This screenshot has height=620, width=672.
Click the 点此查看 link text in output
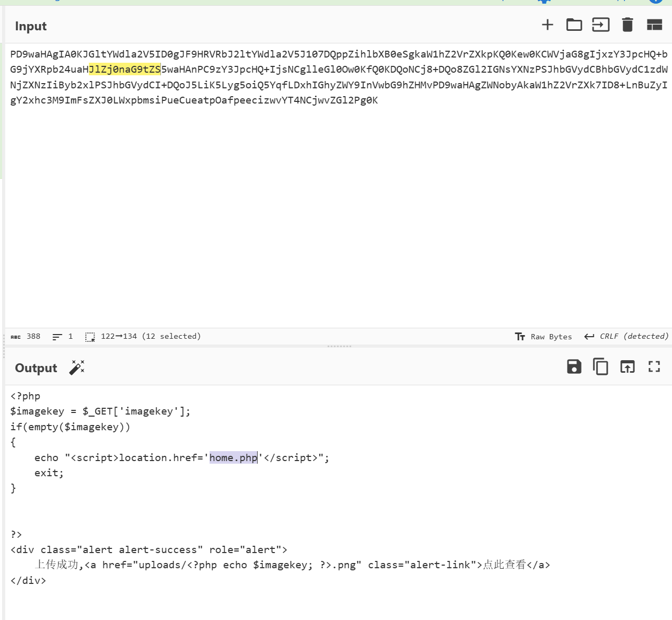504,565
